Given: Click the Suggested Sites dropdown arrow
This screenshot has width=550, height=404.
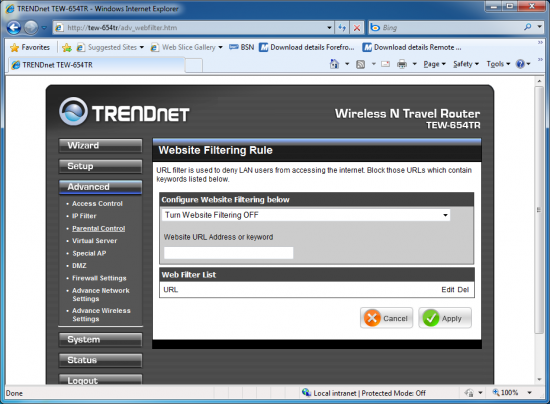Looking at the screenshot, I should pyautogui.click(x=142, y=47).
